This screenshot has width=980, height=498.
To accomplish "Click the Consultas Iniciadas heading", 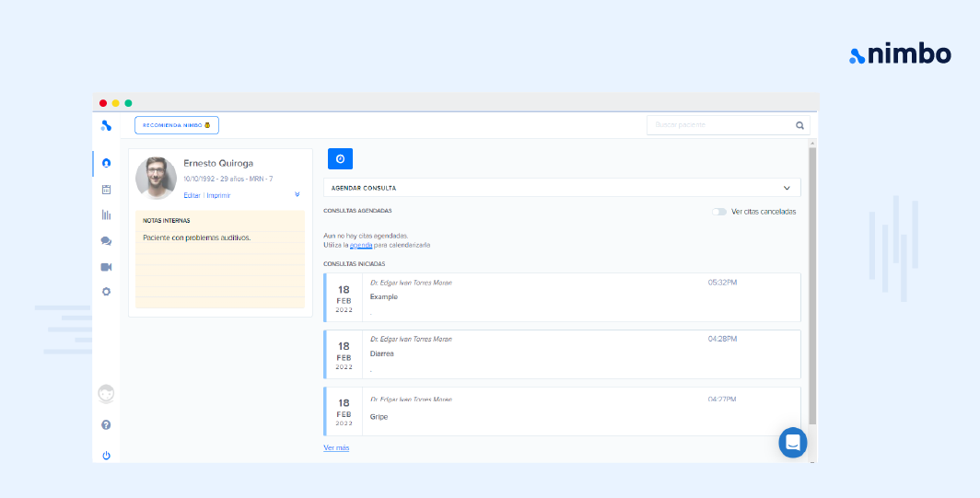I will coord(355,264).
